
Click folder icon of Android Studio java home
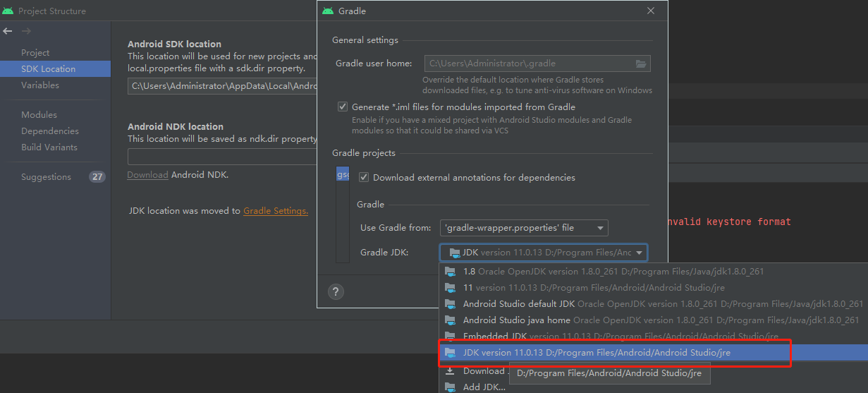pos(450,320)
